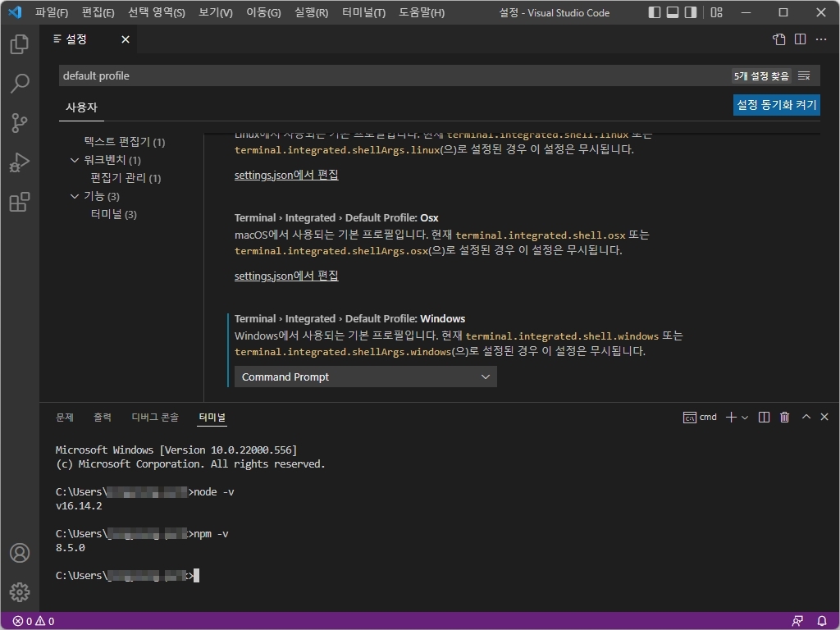Select 터미널 (3) settings category
Viewport: 840px width, 630px height.
pos(113,214)
